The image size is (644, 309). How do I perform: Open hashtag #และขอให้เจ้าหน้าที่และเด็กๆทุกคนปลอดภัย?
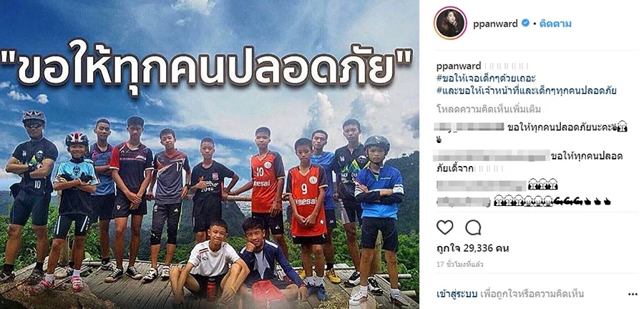point(526,91)
